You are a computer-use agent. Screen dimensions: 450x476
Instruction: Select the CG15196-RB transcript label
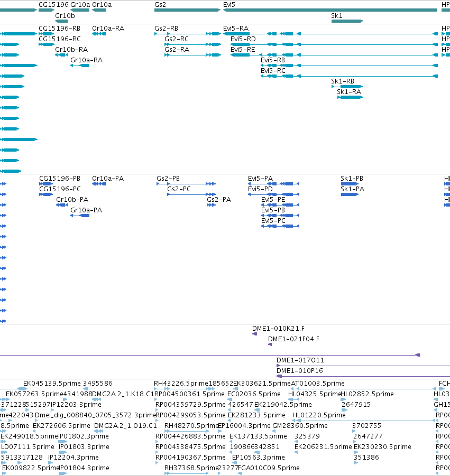(60, 29)
